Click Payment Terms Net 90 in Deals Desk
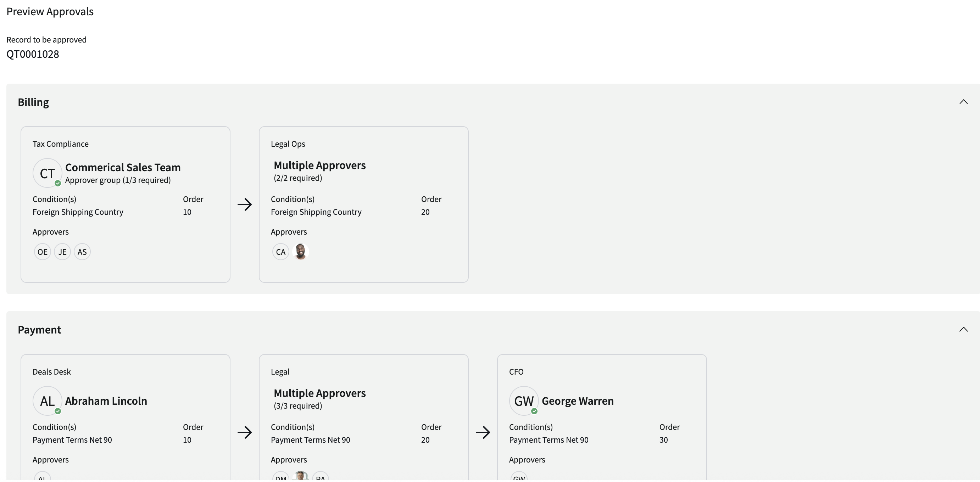 72,440
